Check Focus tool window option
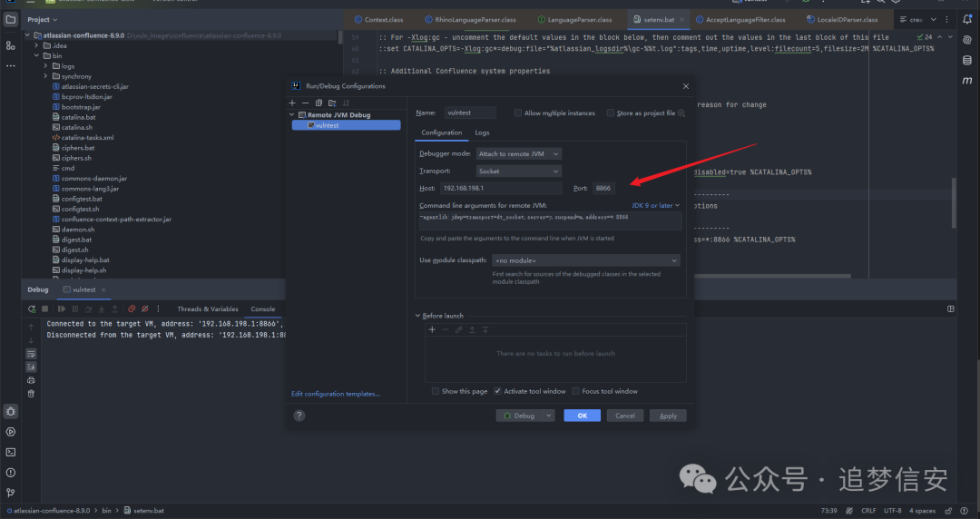Viewport: 980px width, 519px height. pos(575,391)
